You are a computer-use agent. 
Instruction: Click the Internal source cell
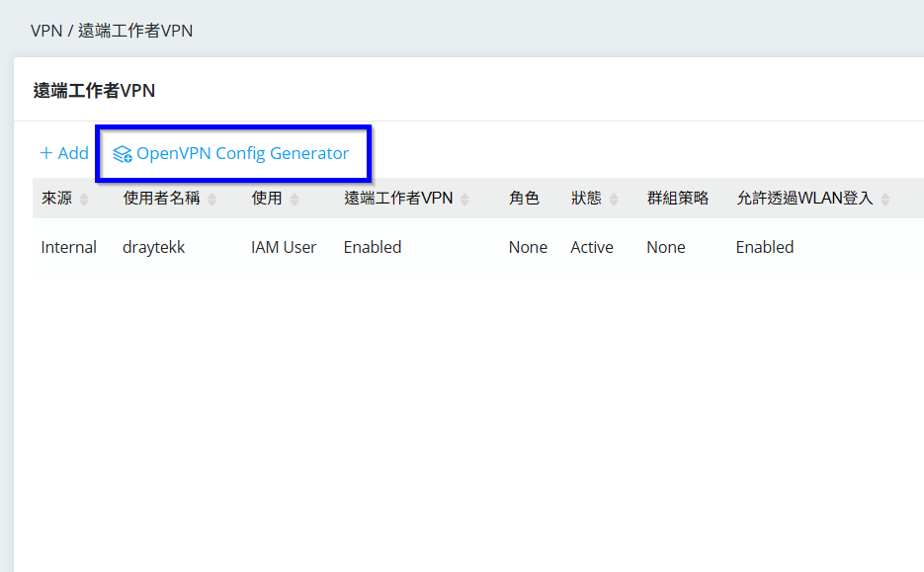(68, 247)
